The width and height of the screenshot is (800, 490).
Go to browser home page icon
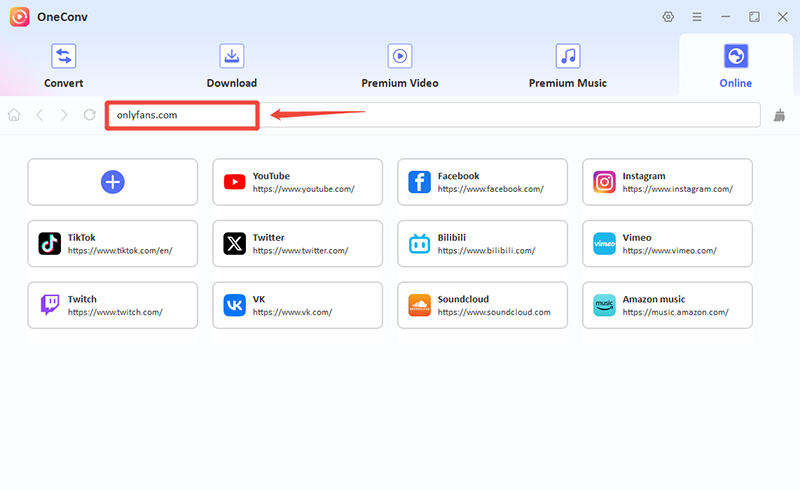(x=14, y=115)
